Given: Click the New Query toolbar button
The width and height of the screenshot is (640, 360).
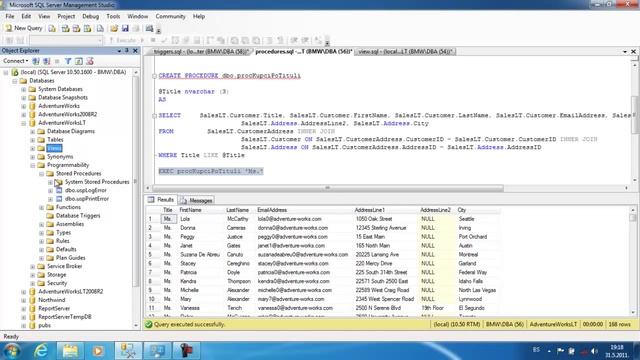Looking at the screenshot, I should 23,28.
